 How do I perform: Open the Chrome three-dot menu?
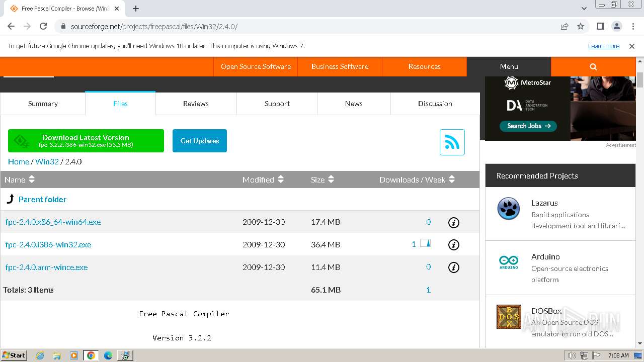click(x=632, y=26)
